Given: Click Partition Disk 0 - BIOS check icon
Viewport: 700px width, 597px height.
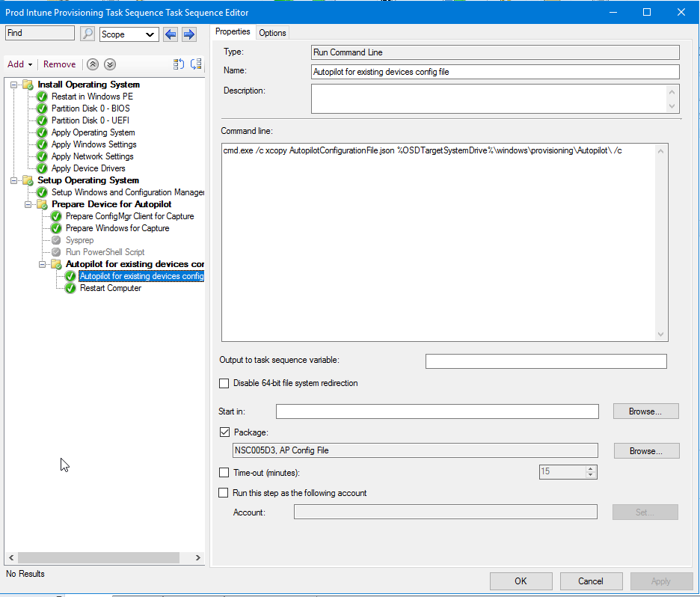Looking at the screenshot, I should click(42, 108).
